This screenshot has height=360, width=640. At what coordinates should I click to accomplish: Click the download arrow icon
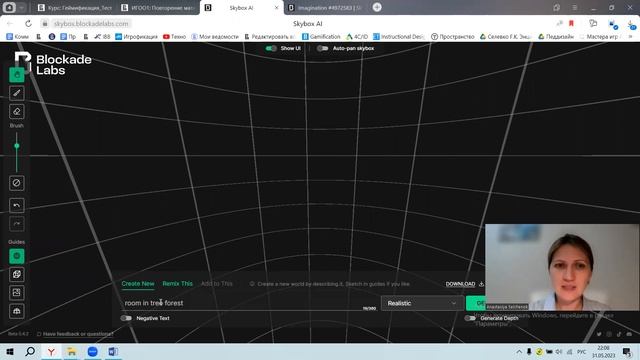pos(481,284)
